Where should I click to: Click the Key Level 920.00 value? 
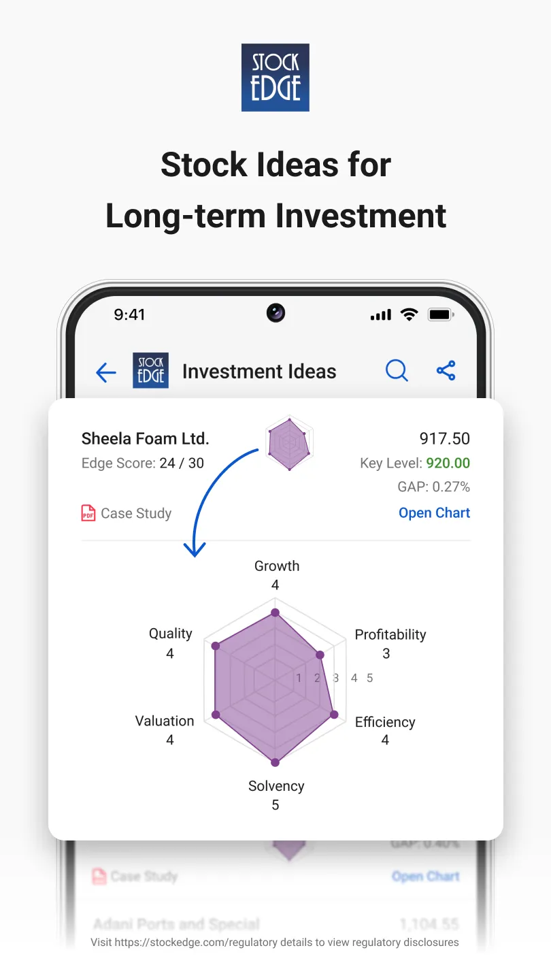pos(448,463)
